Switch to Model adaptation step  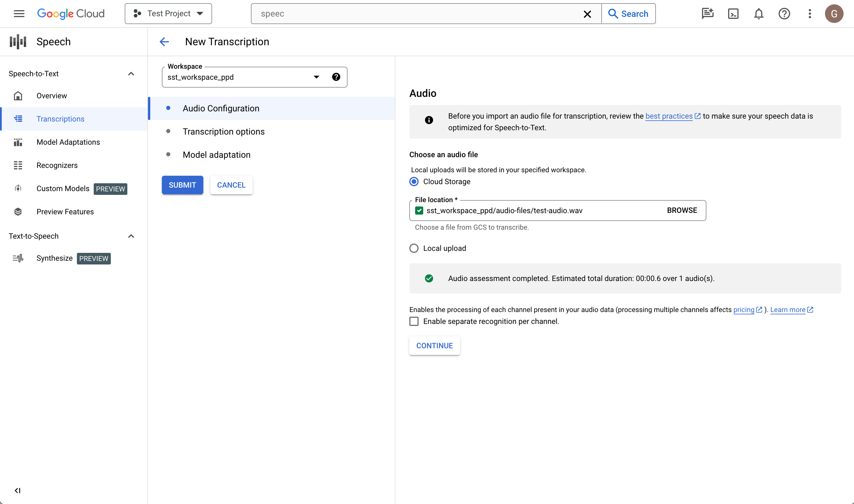pyautogui.click(x=216, y=155)
